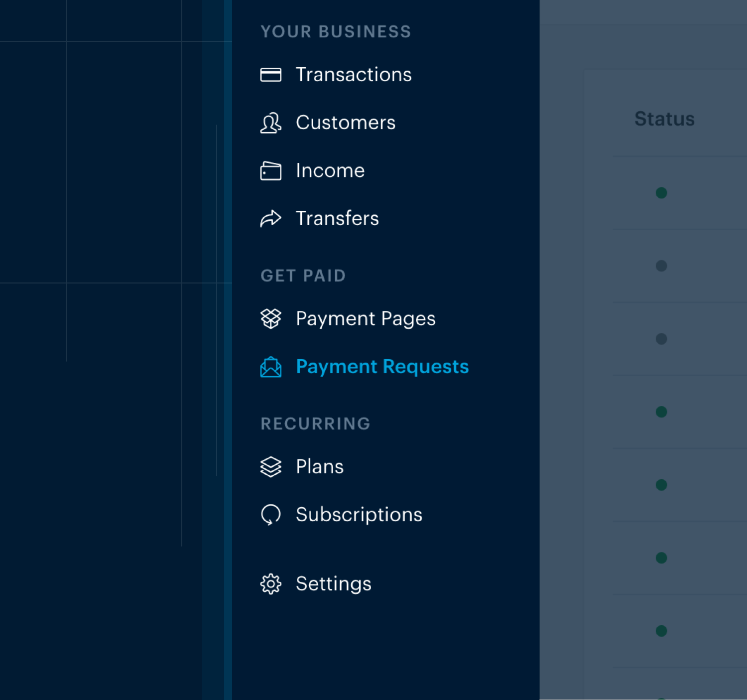Select the Income wallet icon
Image resolution: width=747 pixels, height=700 pixels.
[269, 170]
